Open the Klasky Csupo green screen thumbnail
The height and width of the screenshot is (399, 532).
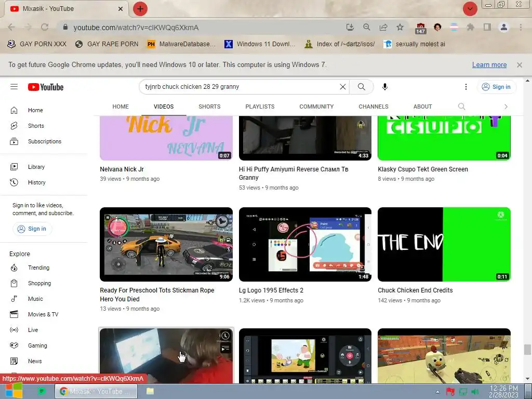[x=444, y=138]
